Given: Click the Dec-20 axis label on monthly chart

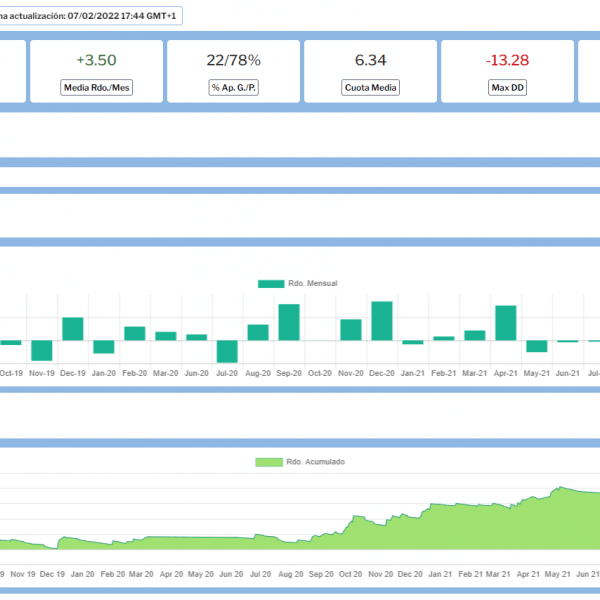Looking at the screenshot, I should (x=382, y=373).
